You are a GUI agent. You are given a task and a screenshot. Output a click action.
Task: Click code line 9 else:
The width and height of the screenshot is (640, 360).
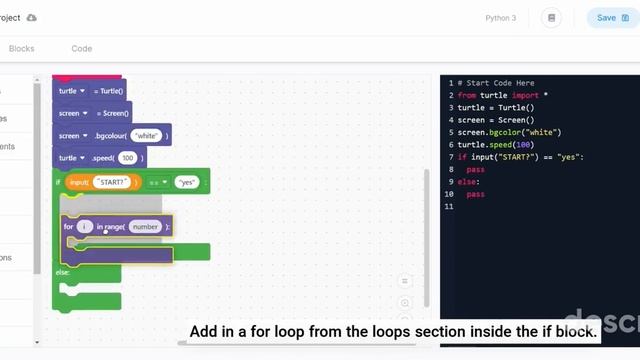[469, 182]
